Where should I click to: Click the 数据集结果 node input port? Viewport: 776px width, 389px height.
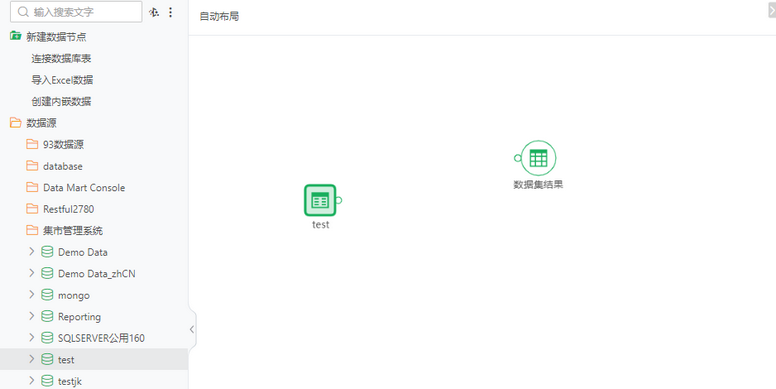(518, 158)
